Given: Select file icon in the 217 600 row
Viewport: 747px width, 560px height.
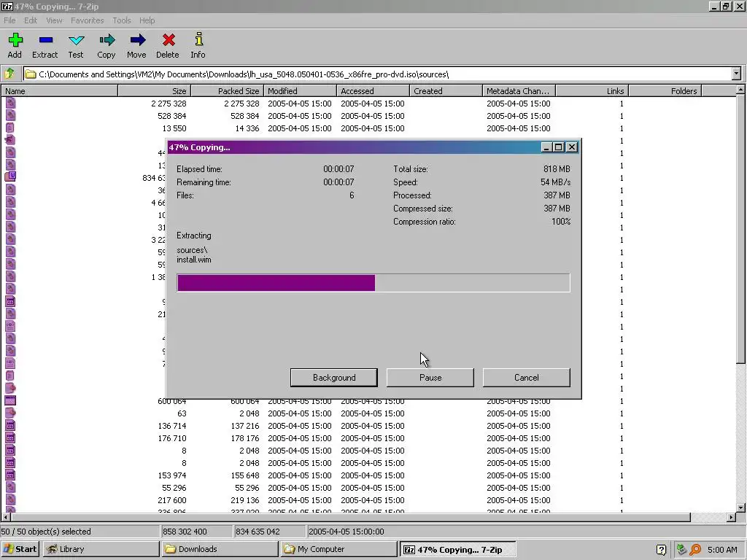Looking at the screenshot, I should point(10,500).
